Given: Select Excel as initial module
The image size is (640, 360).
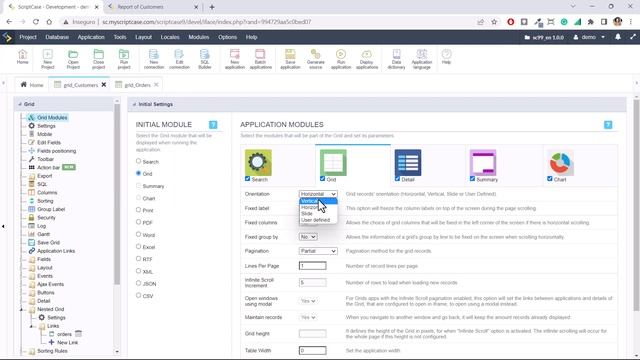Looking at the screenshot, I should pos(138,247).
